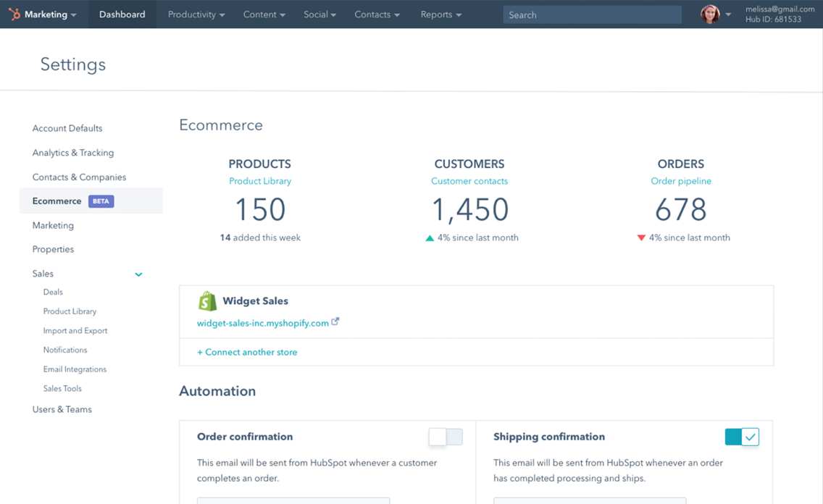The height and width of the screenshot is (504, 823).
Task: Select Users & Teams in the sidebar
Action: (62, 409)
